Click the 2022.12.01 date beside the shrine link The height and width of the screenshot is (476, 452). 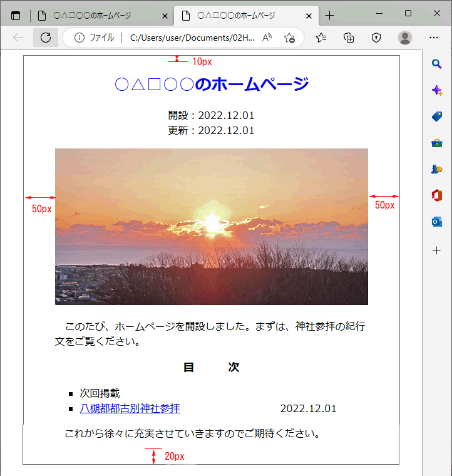click(309, 408)
